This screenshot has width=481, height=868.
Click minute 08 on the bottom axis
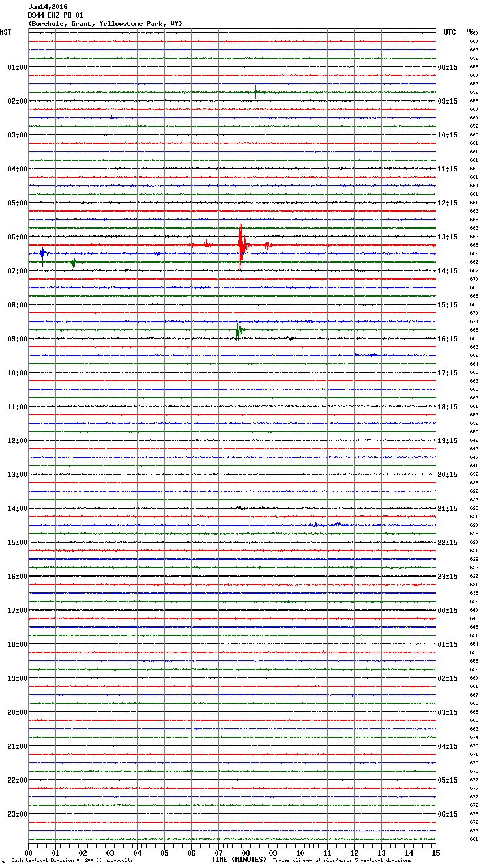click(246, 853)
